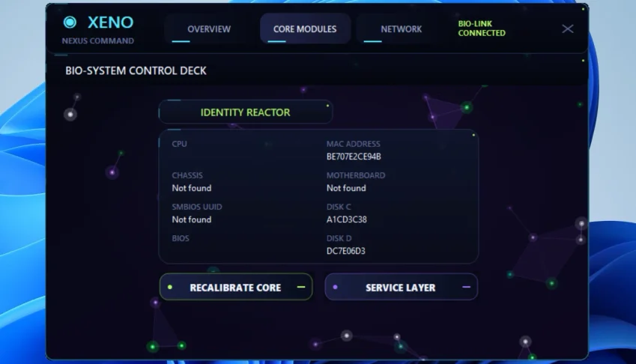Screen dimensions: 636x364
Task: Click the Nexus Command subtitle
Action: point(97,41)
